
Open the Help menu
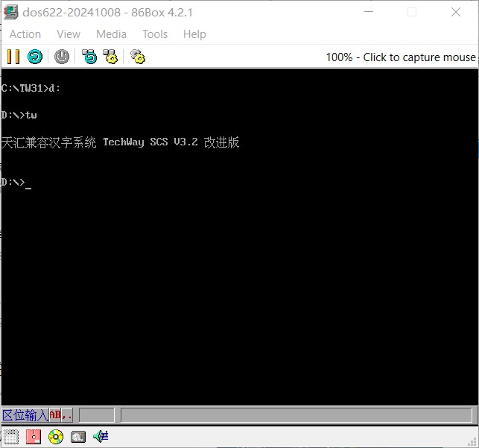(x=194, y=34)
